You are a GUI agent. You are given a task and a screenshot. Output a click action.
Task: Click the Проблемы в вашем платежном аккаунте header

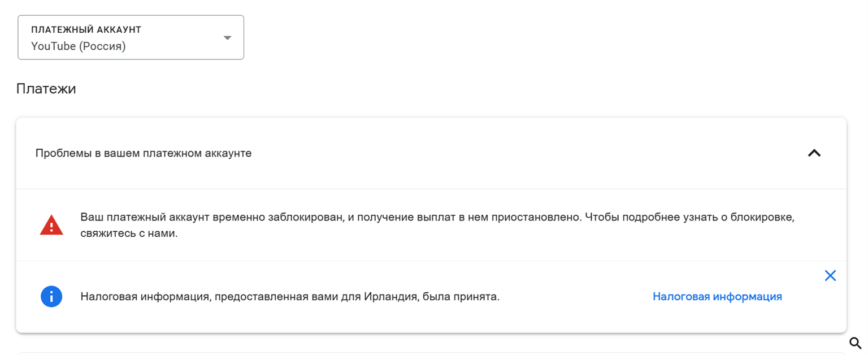144,153
